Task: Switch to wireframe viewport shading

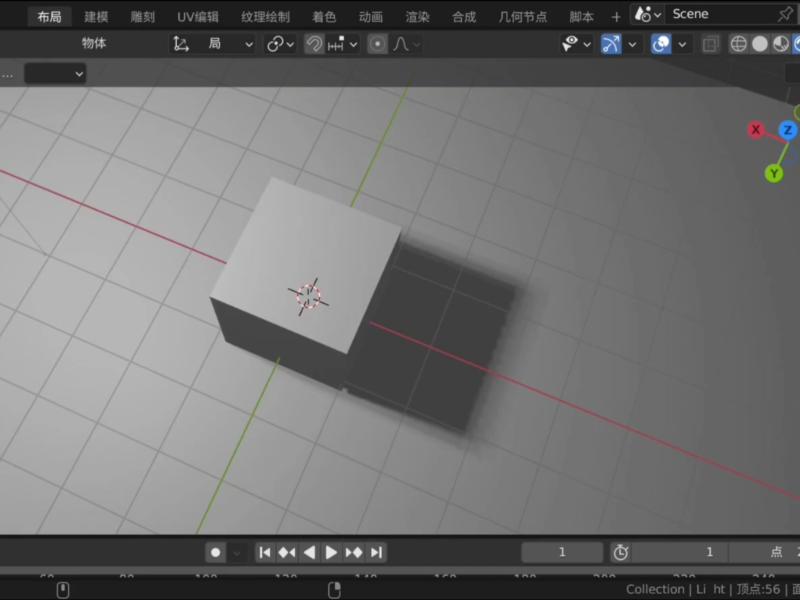Action: [739, 44]
